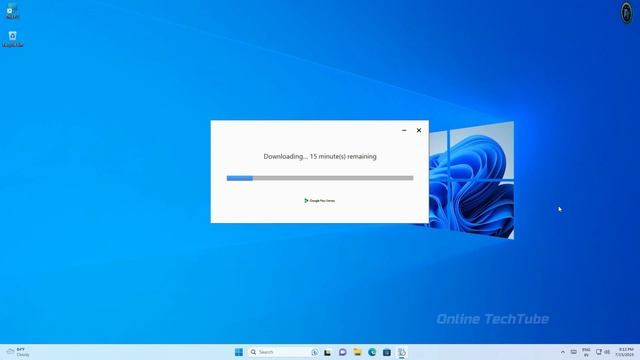
Task: Click the Google Play Games logo in installer
Action: pos(320,200)
